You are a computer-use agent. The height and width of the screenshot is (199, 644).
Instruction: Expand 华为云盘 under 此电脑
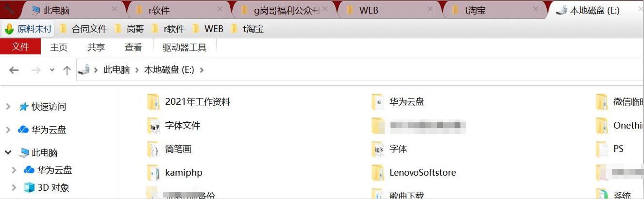point(14,170)
